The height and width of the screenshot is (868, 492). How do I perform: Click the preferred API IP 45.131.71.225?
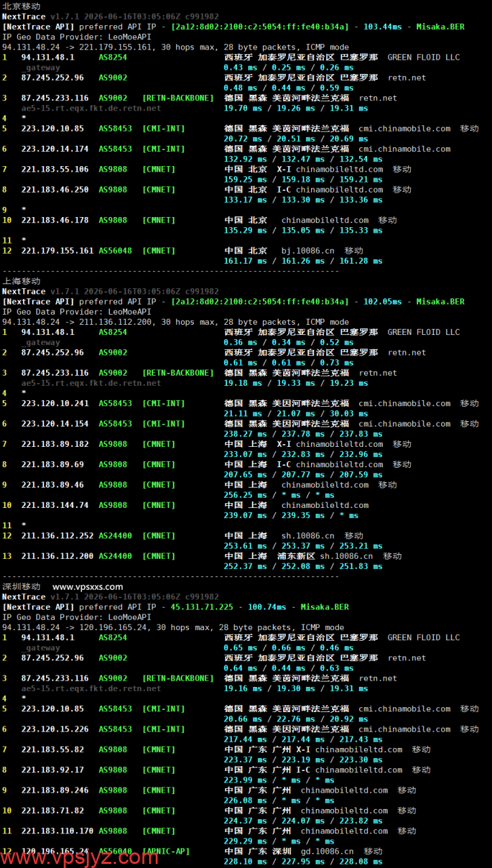point(202,607)
